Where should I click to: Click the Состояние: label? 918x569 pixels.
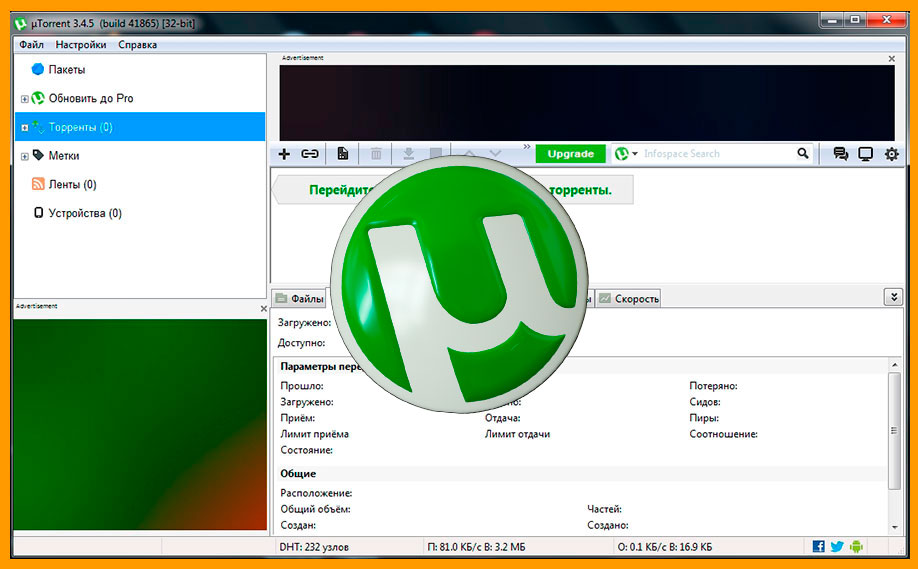pos(306,450)
